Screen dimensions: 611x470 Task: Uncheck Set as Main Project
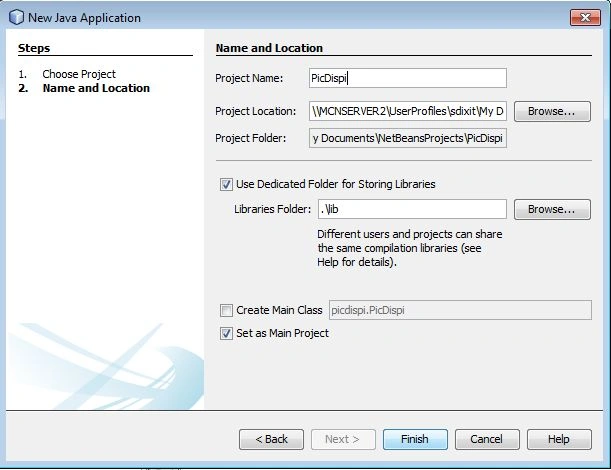[x=226, y=334]
